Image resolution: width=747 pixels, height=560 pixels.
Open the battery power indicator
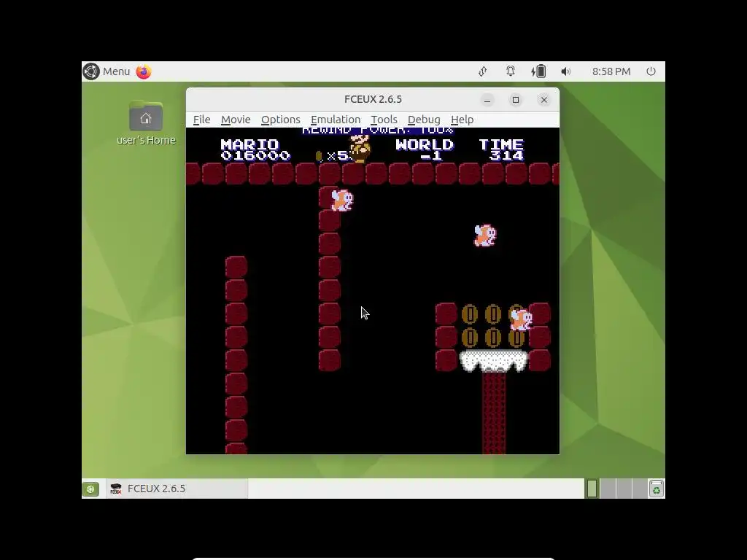click(538, 71)
